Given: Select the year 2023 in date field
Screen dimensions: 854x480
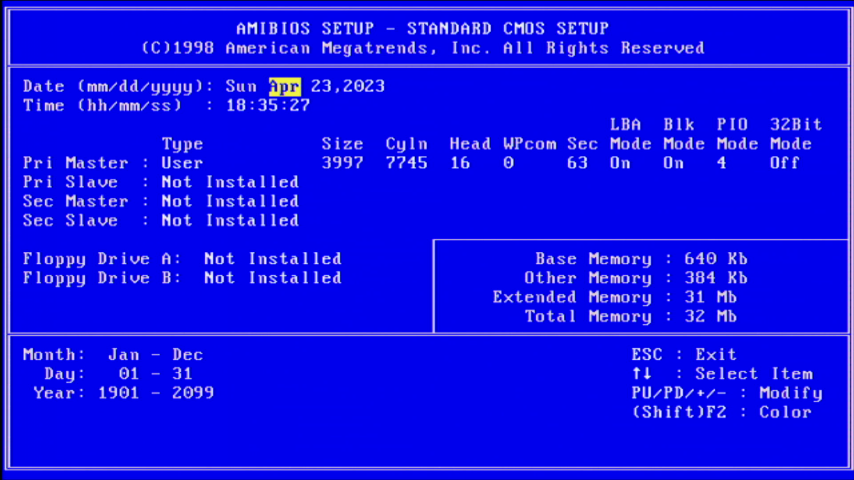Looking at the screenshot, I should pos(363,86).
